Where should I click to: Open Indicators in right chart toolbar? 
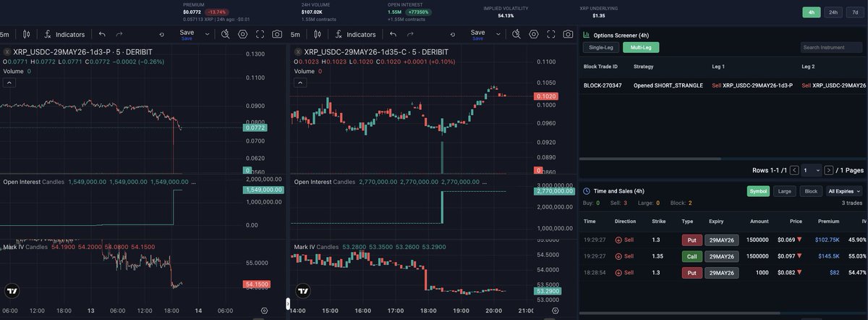354,34
